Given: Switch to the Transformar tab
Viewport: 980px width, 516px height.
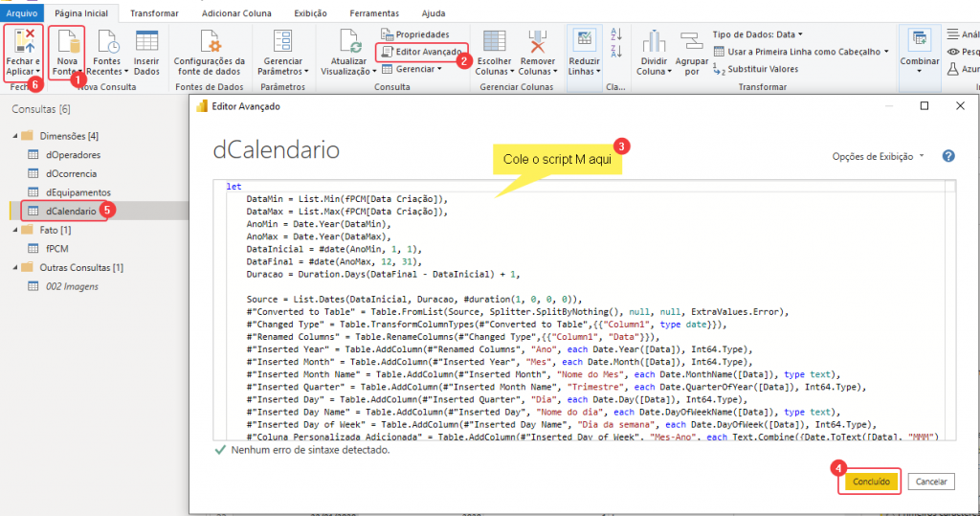Looking at the screenshot, I should (153, 13).
